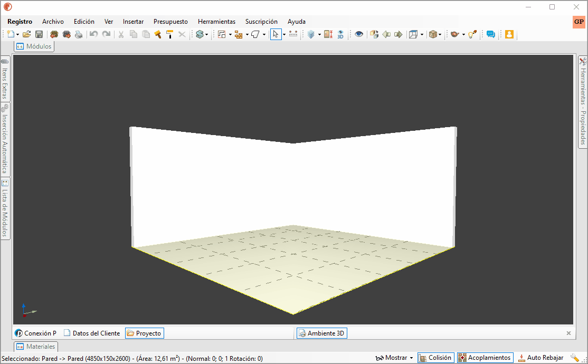Open the Itens Extras side panel

pyautogui.click(x=5, y=79)
